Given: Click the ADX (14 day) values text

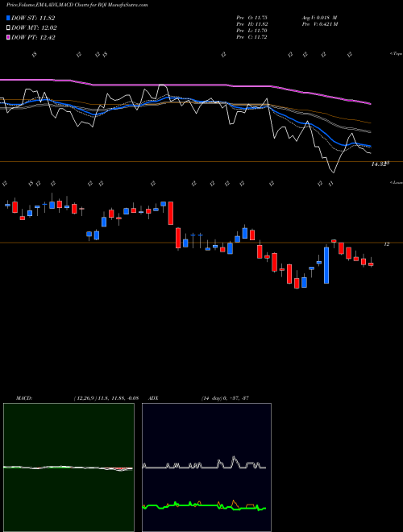Looking at the screenshot, I should pos(225,398).
